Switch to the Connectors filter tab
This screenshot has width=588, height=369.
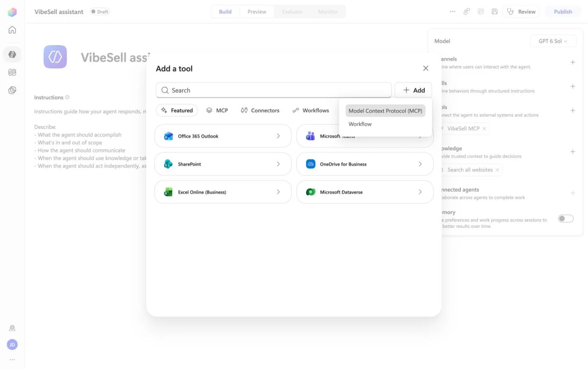click(x=260, y=111)
